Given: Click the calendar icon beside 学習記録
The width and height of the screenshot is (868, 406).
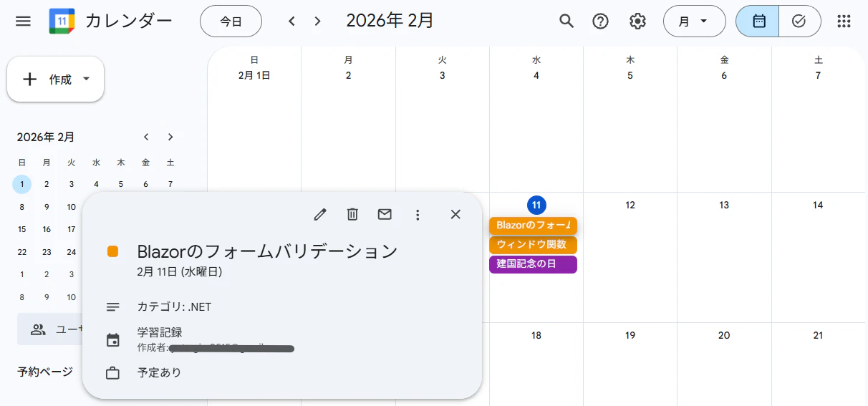Looking at the screenshot, I should coord(112,339).
